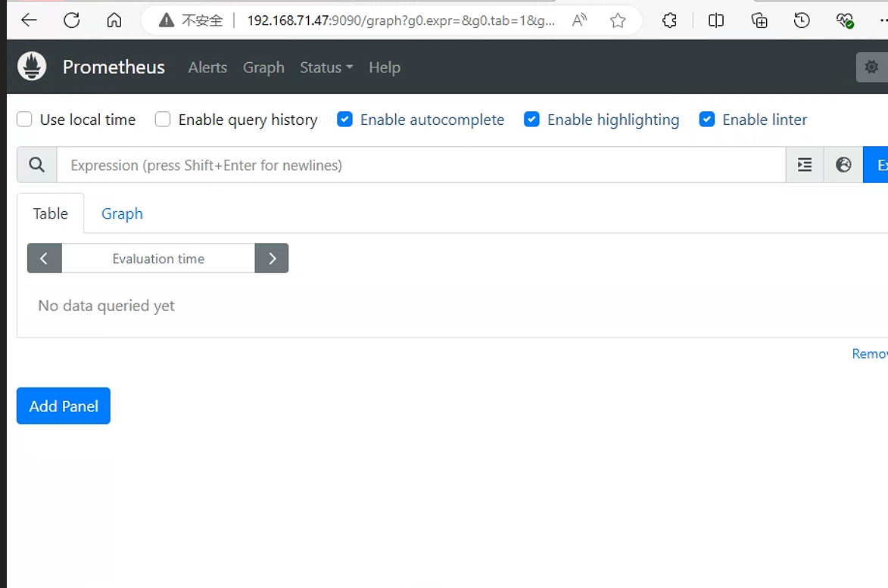This screenshot has height=588, width=888.
Task: Open the Alerts page
Action: [208, 67]
